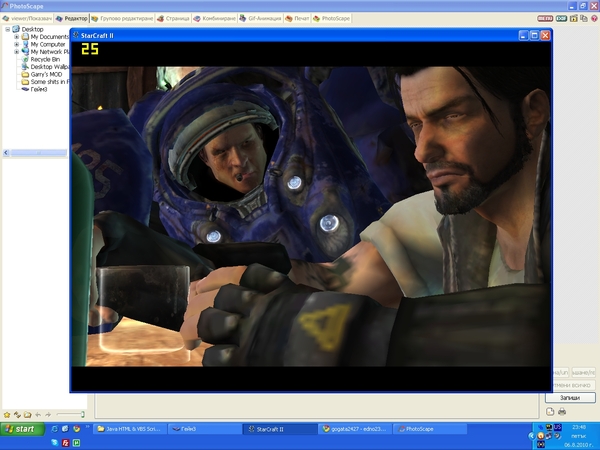Select My Network Places folder
This screenshot has width=600, height=450.
[50, 52]
